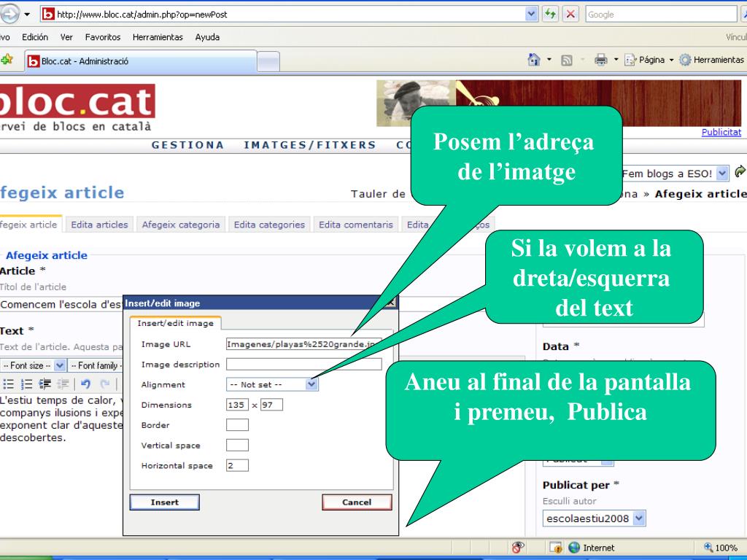This screenshot has width=747, height=560.
Task: Click the Print icon
Action: 601,60
